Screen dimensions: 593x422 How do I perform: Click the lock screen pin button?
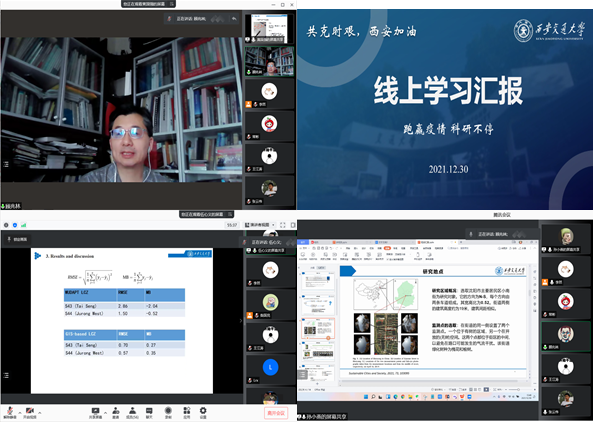[x=18, y=239]
